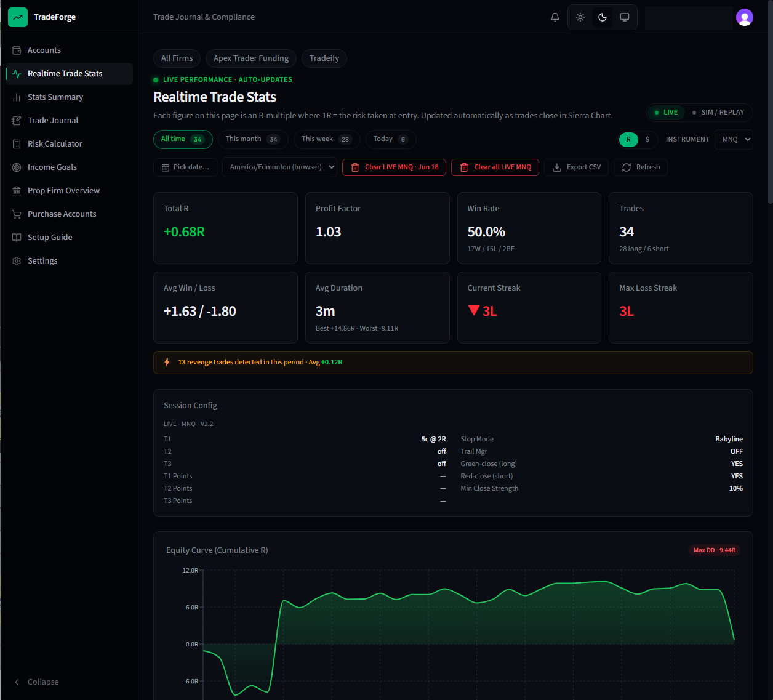Switch to light theme sun icon
This screenshot has height=700, width=773.
tap(580, 17)
